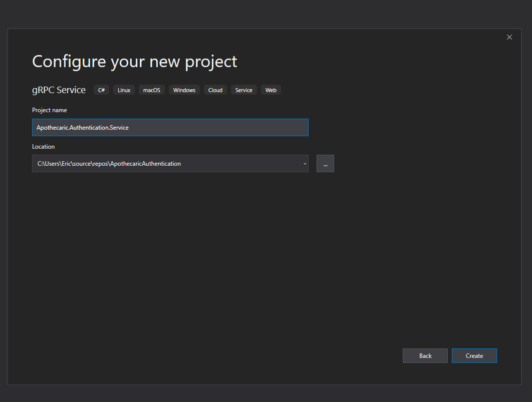This screenshot has height=402, width=532.
Task: Expand the Location dropdown arrow
Action: pos(305,164)
